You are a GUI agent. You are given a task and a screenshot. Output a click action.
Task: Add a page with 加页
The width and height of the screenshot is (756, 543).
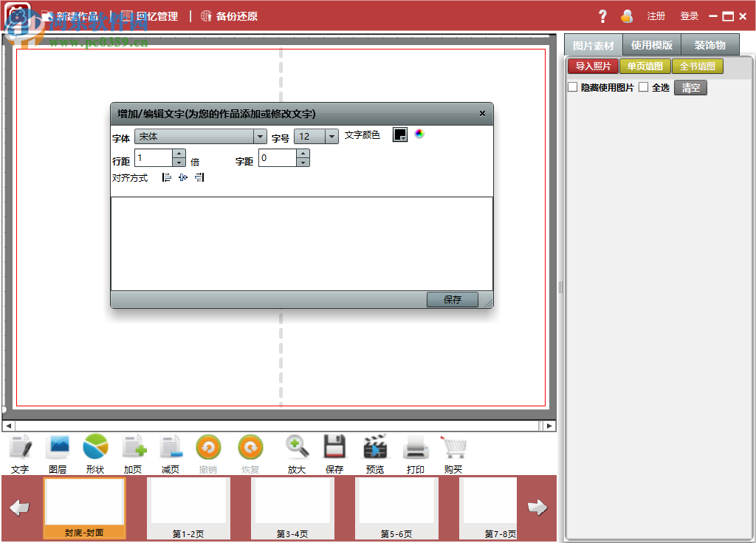[134, 454]
